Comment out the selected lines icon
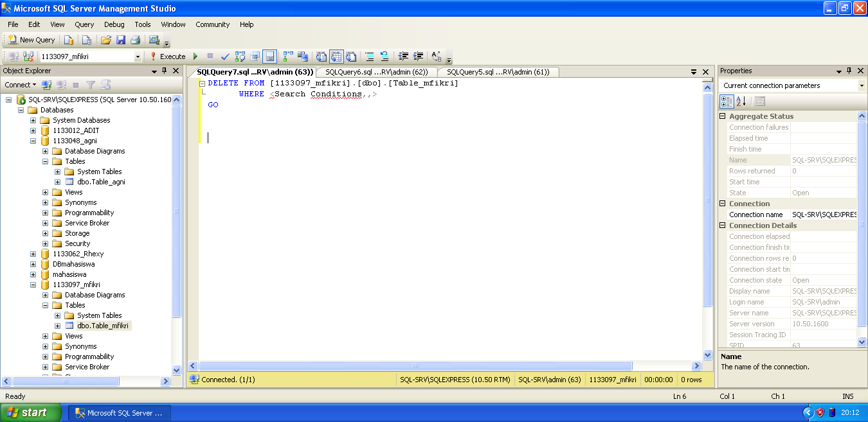The width and height of the screenshot is (868, 422). pyautogui.click(x=370, y=57)
